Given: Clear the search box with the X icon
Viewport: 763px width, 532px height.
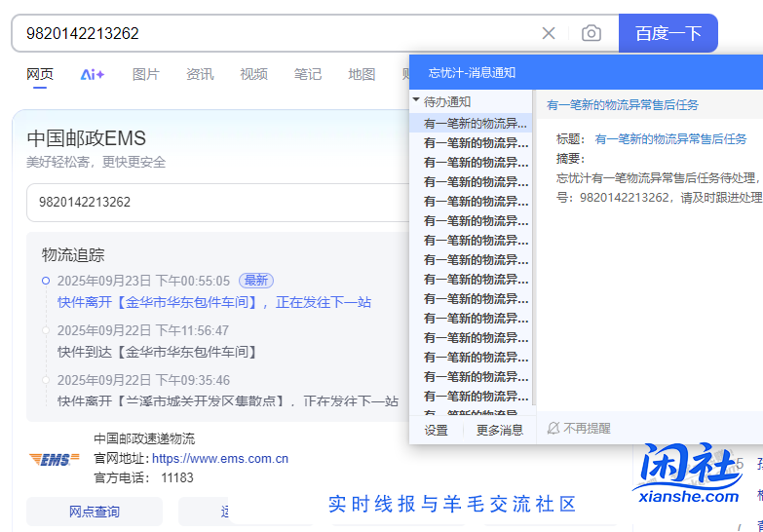Looking at the screenshot, I should tap(549, 33).
